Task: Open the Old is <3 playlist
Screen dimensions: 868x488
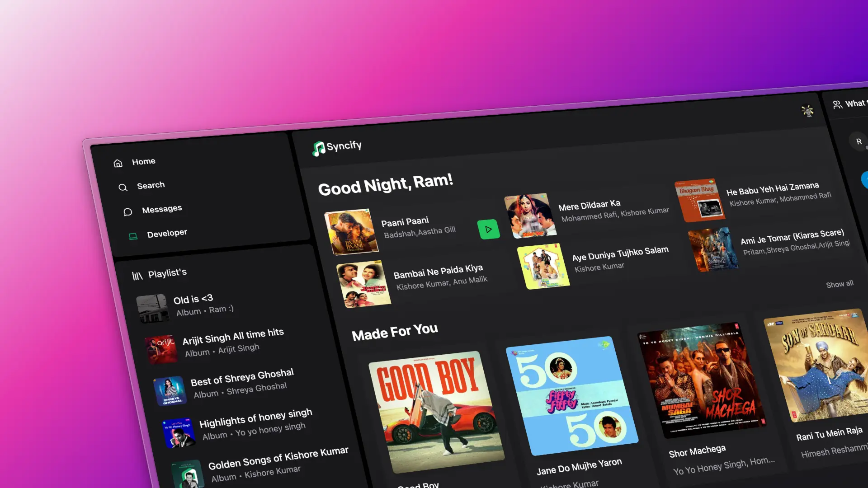Action: pos(193,300)
